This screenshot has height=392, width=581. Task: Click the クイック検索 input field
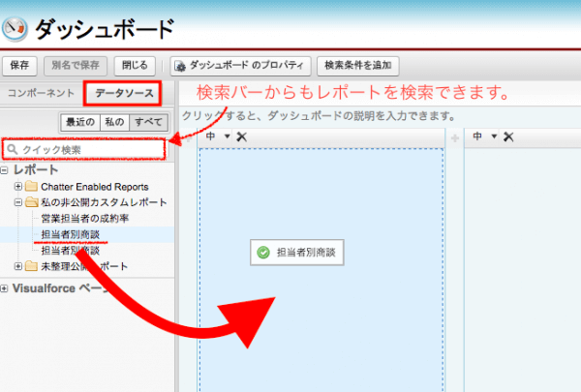[84, 149]
